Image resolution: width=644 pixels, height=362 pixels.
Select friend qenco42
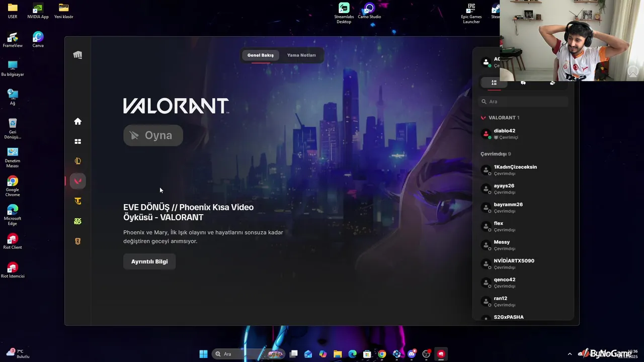[x=523, y=283]
